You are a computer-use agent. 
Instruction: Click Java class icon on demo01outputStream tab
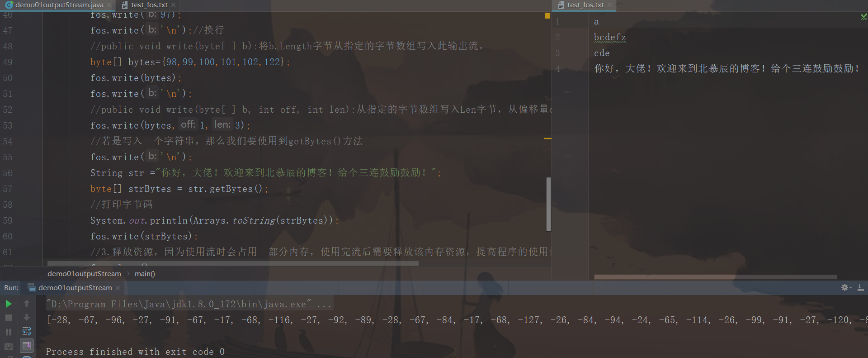coord(9,5)
